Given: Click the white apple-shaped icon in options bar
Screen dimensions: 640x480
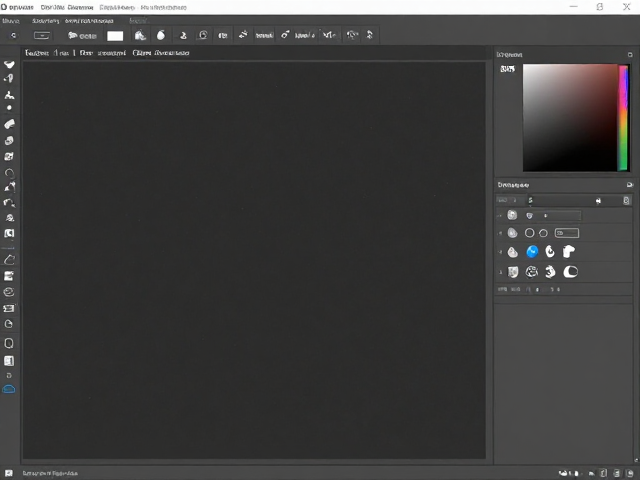Looking at the screenshot, I should 161,35.
